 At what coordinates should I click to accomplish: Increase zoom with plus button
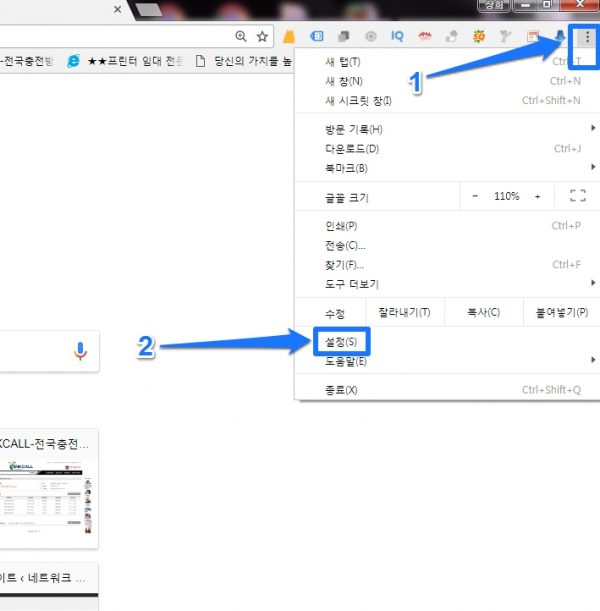pyautogui.click(x=538, y=196)
